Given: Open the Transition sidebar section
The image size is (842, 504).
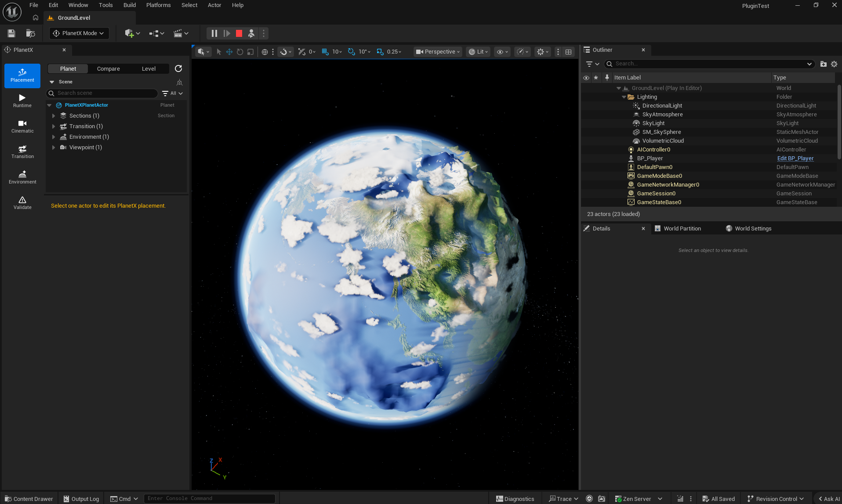Looking at the screenshot, I should pos(22,152).
